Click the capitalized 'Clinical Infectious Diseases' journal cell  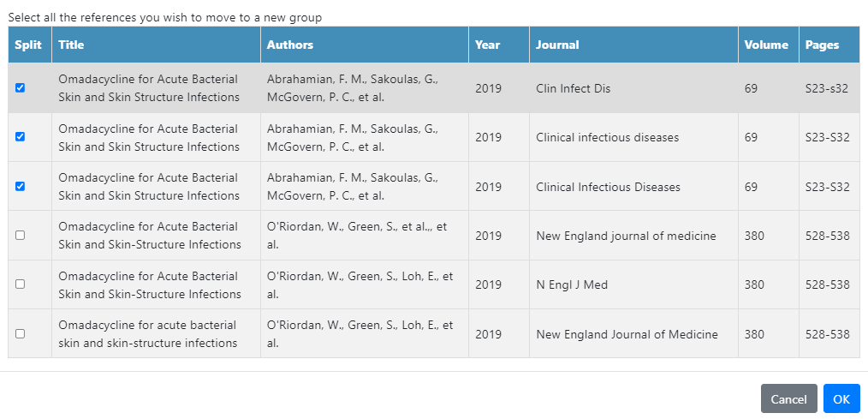633,187
